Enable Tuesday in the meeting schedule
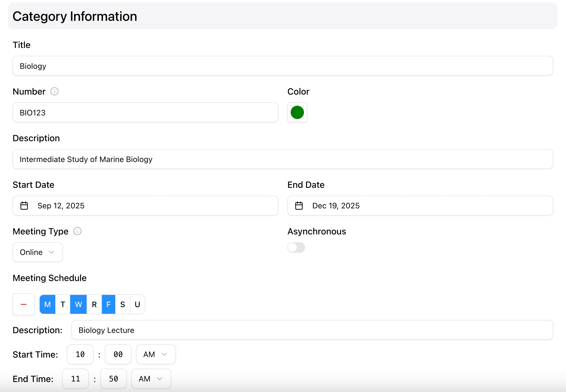This screenshot has width=566, height=392. 63,304
